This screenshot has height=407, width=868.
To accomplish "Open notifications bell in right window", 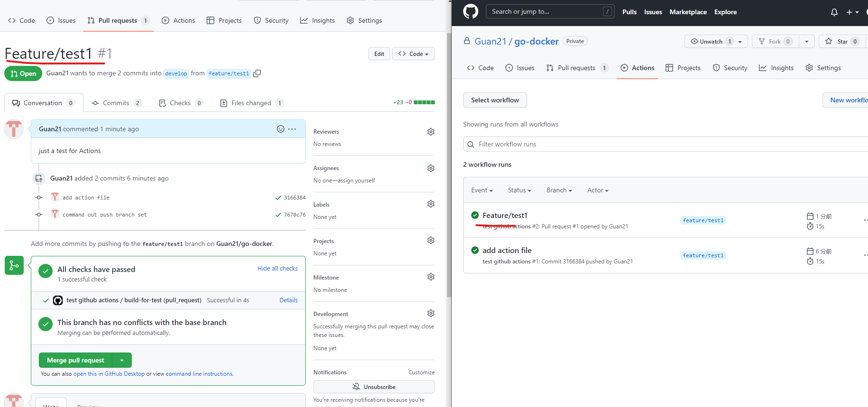I will coord(834,12).
